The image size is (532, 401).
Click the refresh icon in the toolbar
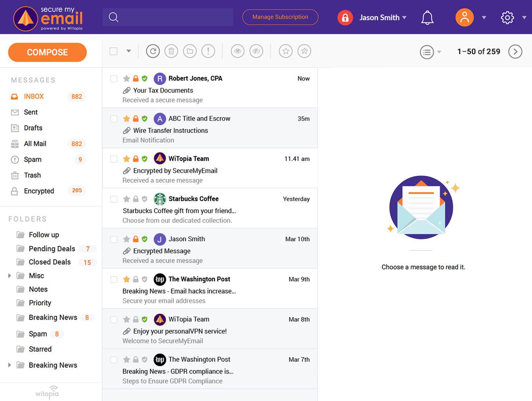point(153,51)
